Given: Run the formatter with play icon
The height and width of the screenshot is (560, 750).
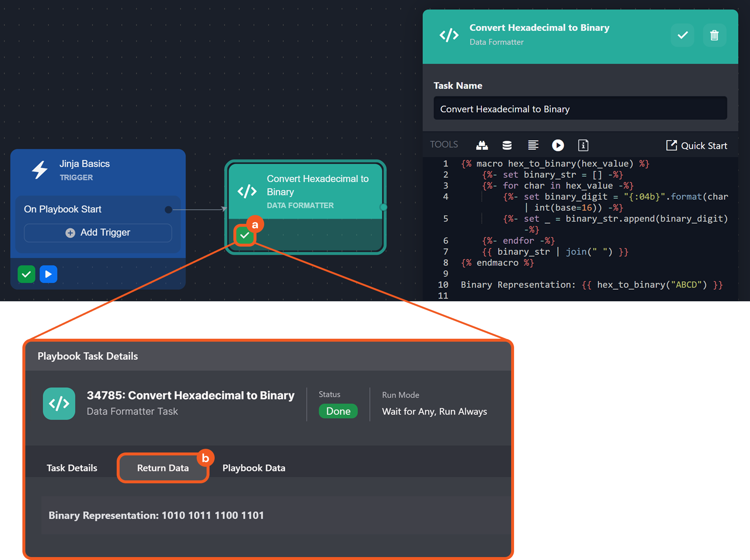Looking at the screenshot, I should 558,145.
